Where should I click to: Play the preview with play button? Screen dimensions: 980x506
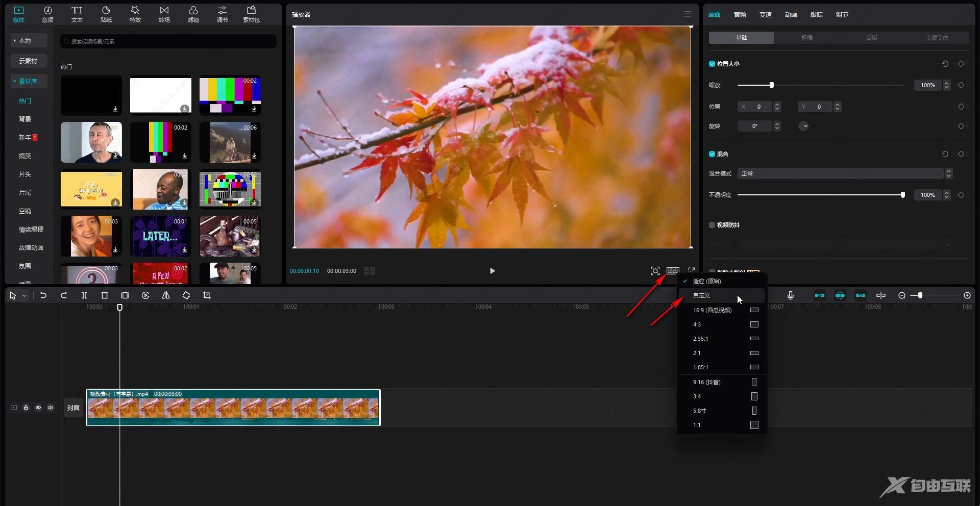coord(492,271)
